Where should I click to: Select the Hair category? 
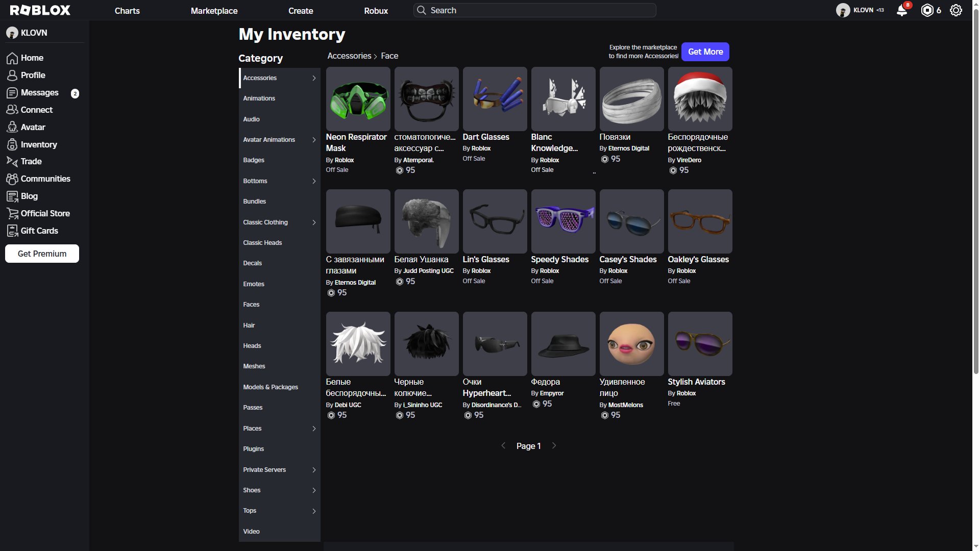(x=249, y=325)
